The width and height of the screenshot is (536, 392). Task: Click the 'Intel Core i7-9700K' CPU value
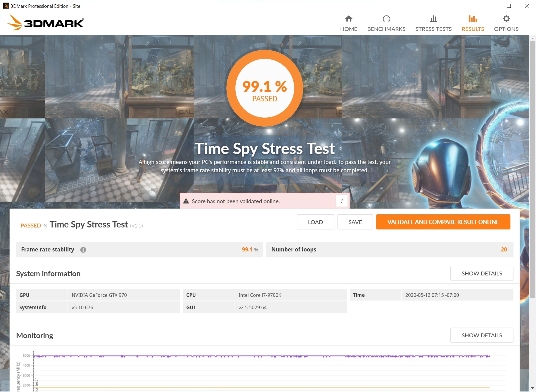click(260, 295)
